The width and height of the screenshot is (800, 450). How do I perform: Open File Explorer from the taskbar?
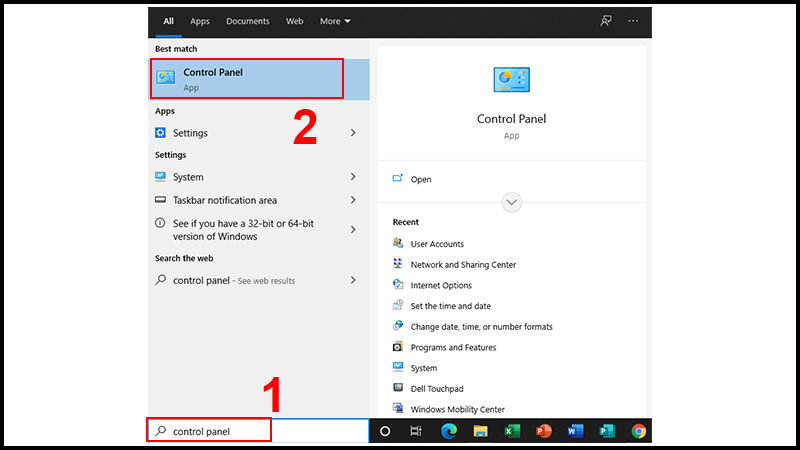479,431
